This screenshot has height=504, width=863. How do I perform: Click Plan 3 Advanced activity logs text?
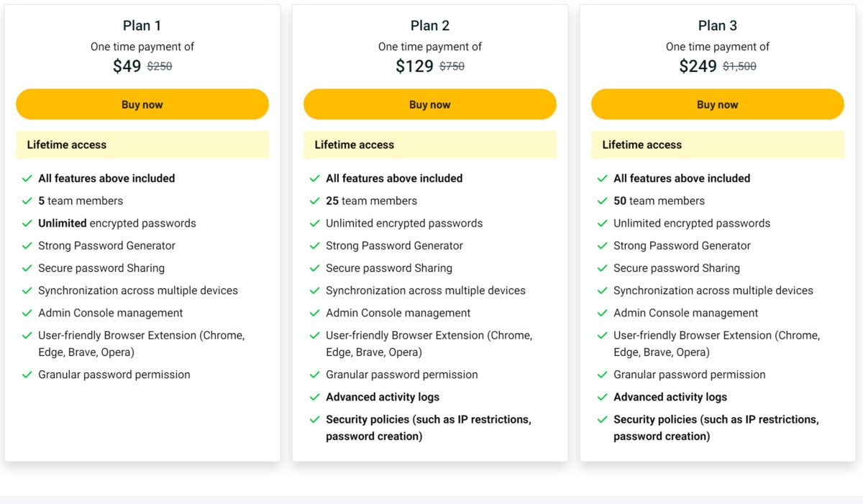coord(670,397)
